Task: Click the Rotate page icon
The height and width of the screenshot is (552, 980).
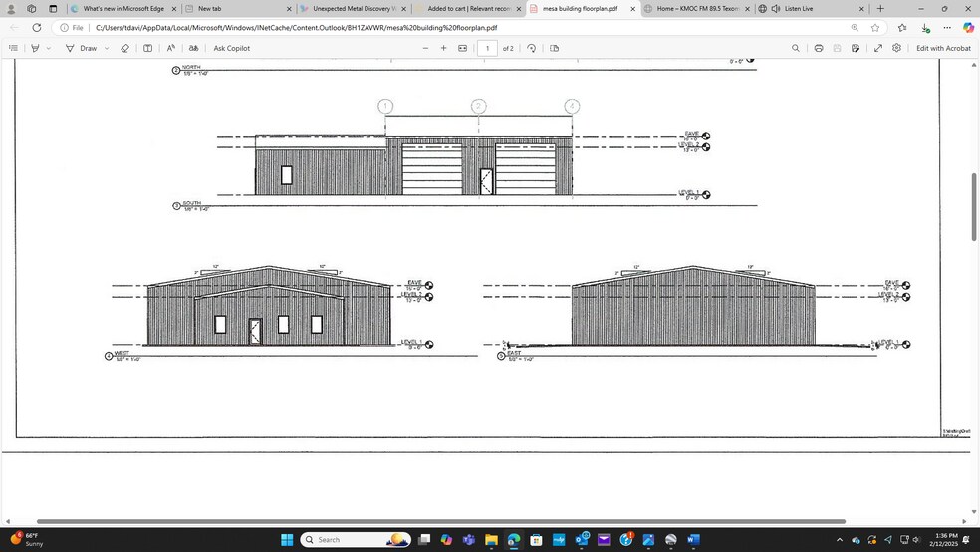Action: 531,48
